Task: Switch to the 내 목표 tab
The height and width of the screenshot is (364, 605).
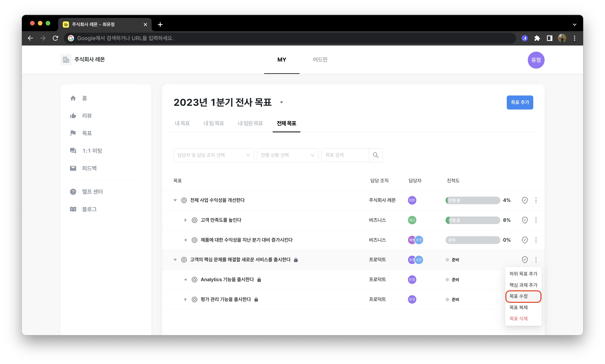Action: [x=182, y=123]
